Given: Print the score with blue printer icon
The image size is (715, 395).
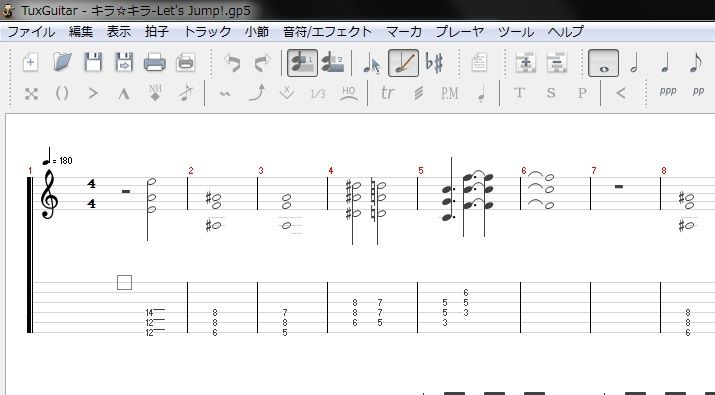Looking at the screenshot, I should pos(155,62).
